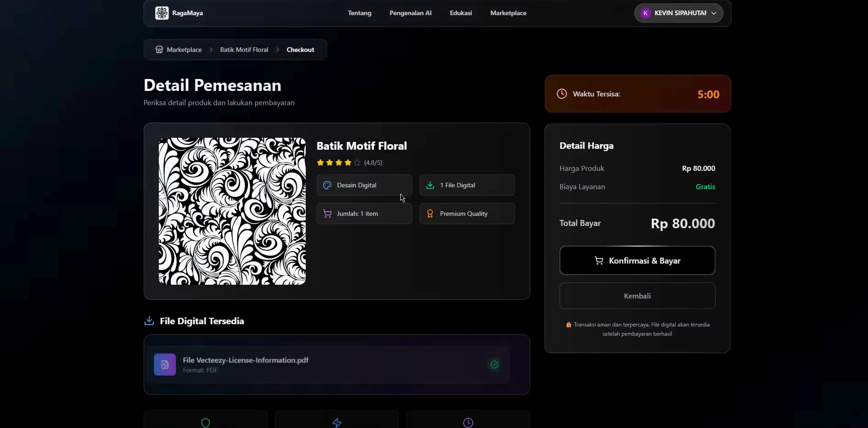Click the medal icon on Premium Quality badge
This screenshot has height=428, width=868.
click(x=430, y=213)
